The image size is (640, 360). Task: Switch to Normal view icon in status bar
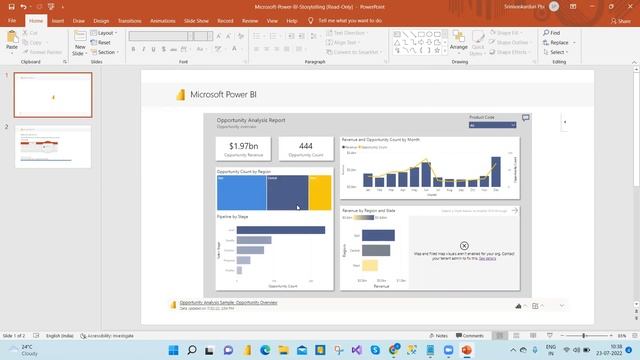point(500,336)
